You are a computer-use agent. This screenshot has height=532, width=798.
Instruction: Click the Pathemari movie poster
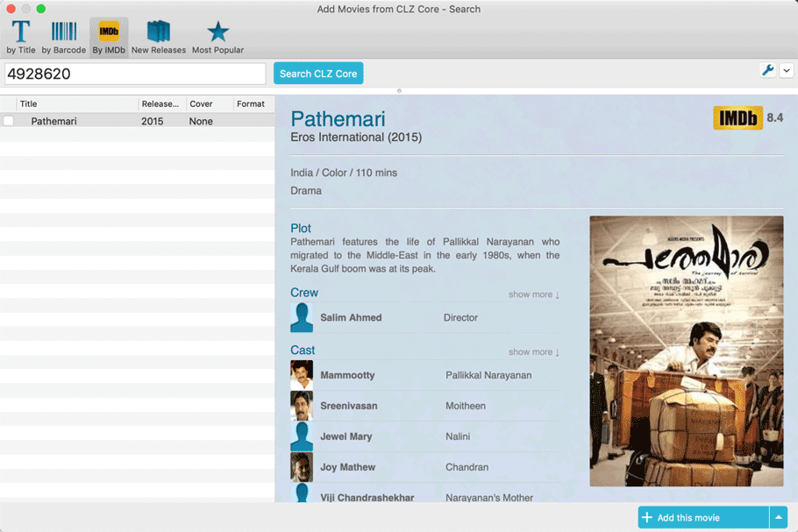coord(686,351)
